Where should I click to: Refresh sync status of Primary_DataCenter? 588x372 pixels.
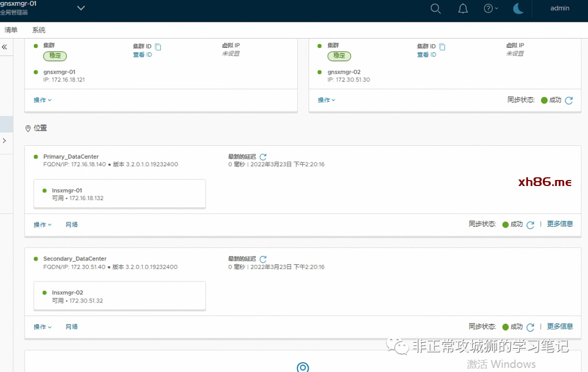[x=530, y=225]
